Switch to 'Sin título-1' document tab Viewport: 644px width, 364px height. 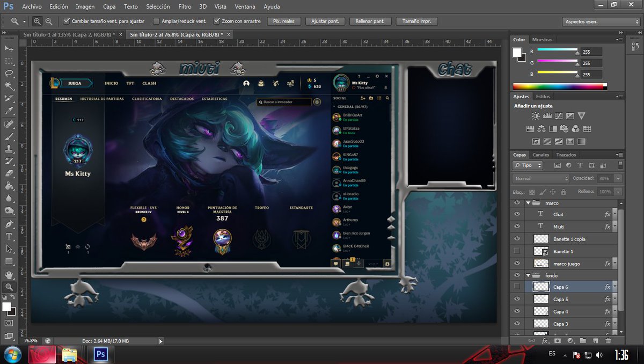pyautogui.click(x=69, y=34)
